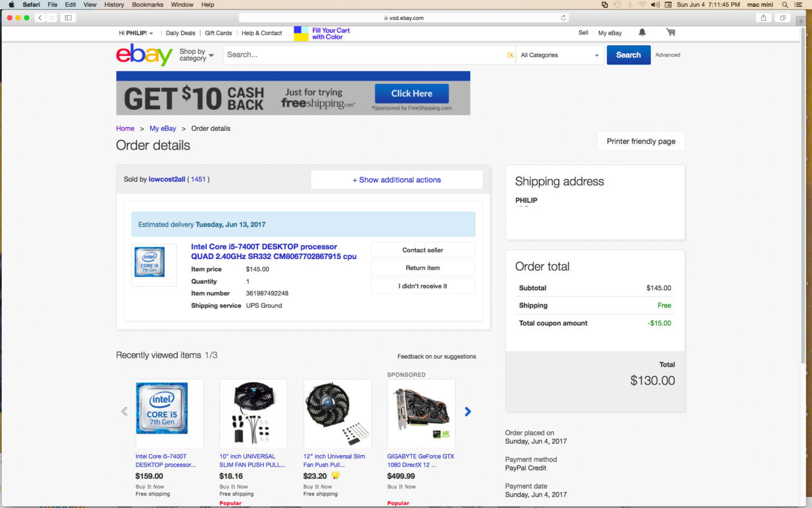This screenshot has width=812, height=508.
Task: Select the total $130.00
Action: [652, 381]
